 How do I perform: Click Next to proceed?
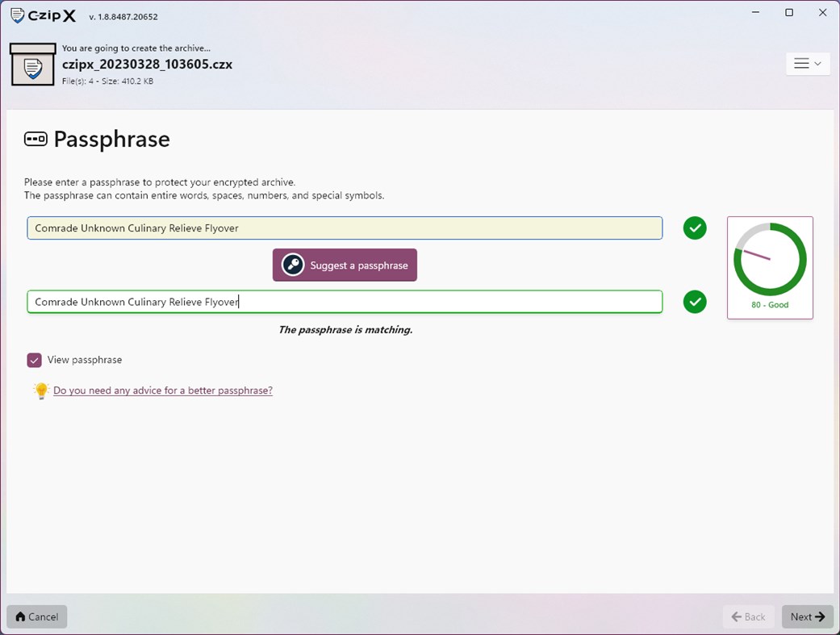(x=807, y=616)
